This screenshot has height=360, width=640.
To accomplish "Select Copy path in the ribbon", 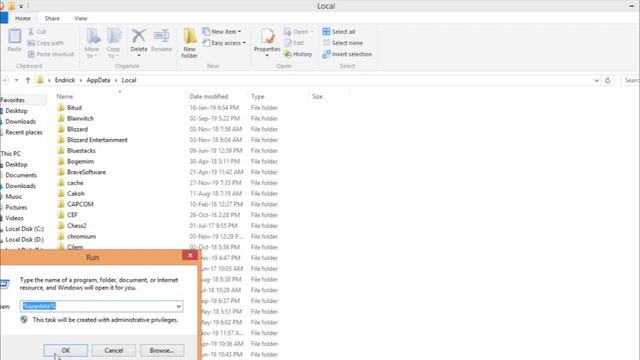I will pyautogui.click(x=46, y=43).
